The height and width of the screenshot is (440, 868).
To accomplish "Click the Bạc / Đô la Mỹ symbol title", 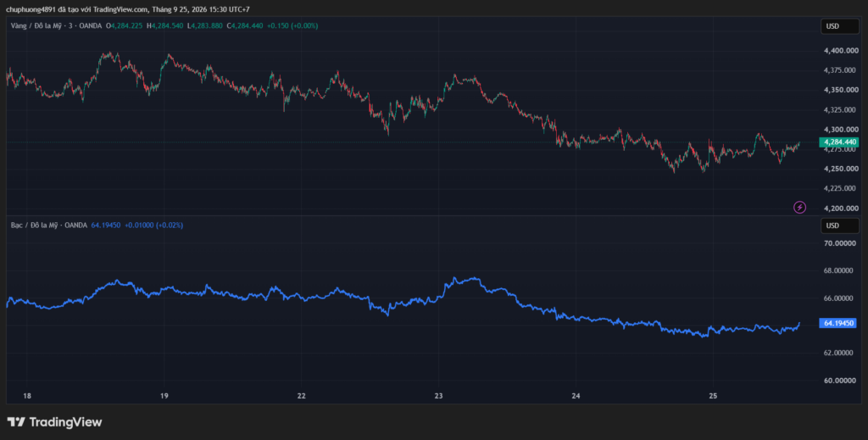I will click(x=36, y=226).
